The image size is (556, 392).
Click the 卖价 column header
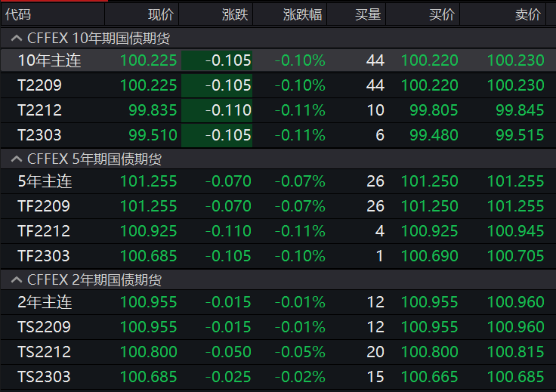click(527, 14)
